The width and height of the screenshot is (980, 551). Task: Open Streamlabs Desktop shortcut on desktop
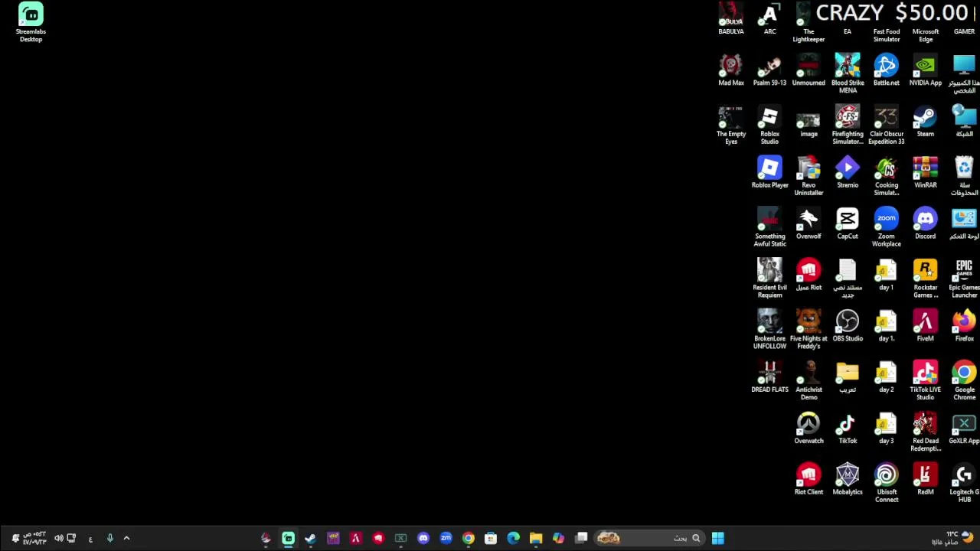point(31,22)
